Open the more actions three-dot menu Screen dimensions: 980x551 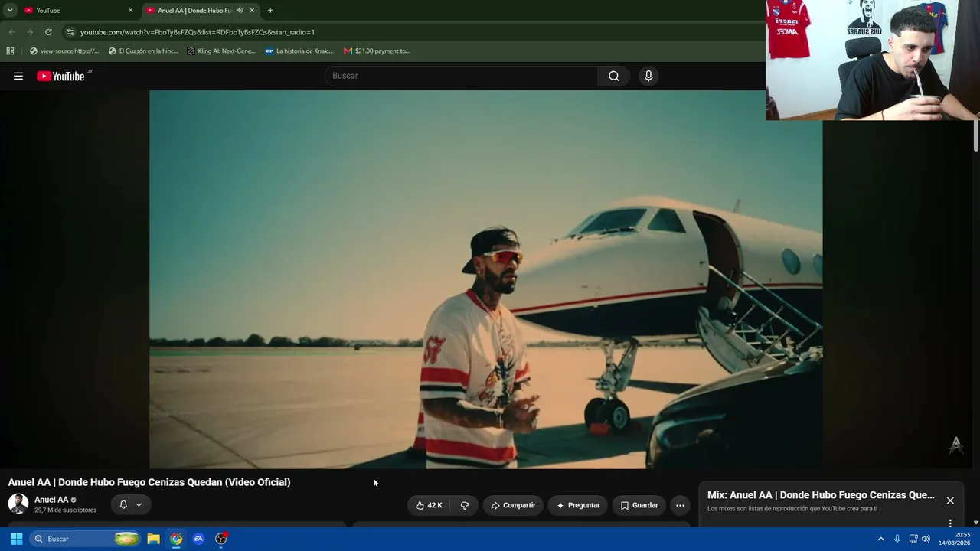click(680, 505)
